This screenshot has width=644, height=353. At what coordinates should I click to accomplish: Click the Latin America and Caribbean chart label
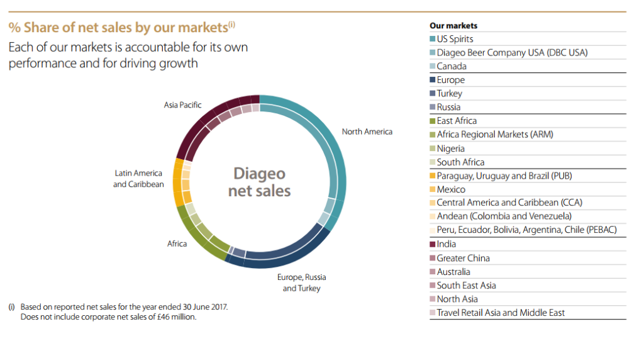[x=138, y=179]
